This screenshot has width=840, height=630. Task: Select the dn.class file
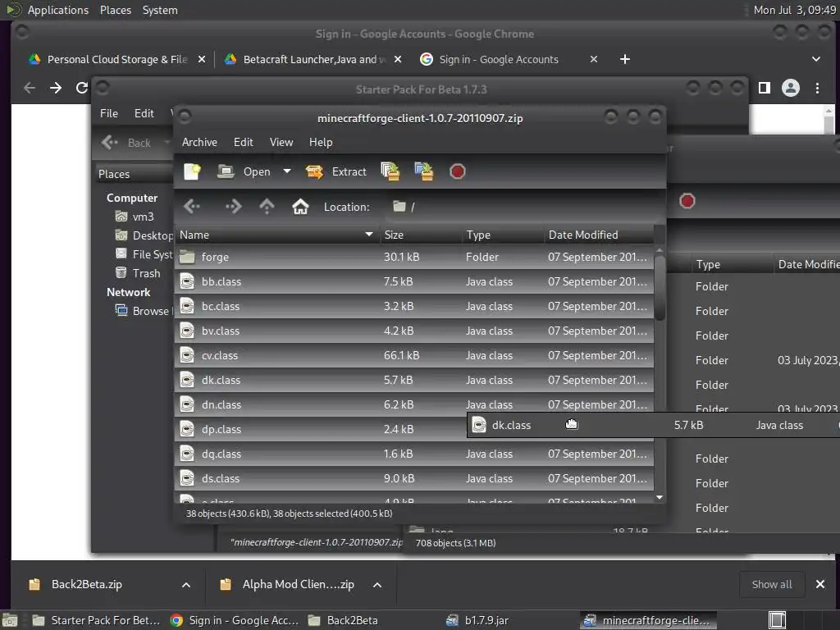point(413,405)
